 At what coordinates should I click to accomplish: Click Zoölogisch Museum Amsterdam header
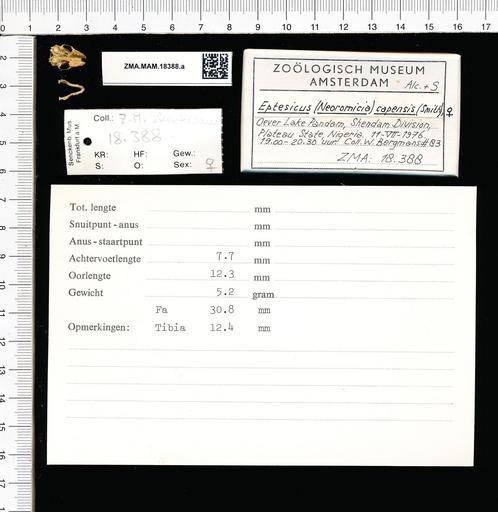tap(349, 76)
